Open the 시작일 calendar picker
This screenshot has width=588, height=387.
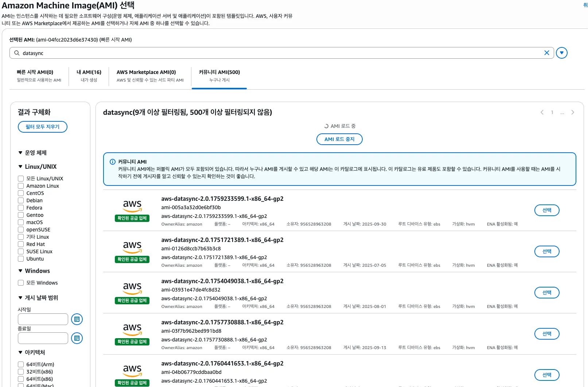pos(77,319)
